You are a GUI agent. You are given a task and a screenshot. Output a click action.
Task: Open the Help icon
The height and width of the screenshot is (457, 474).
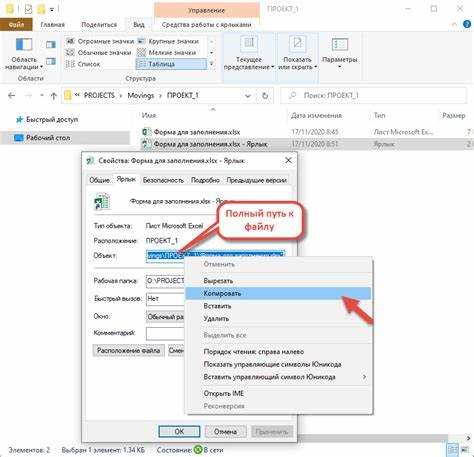pyautogui.click(x=467, y=24)
